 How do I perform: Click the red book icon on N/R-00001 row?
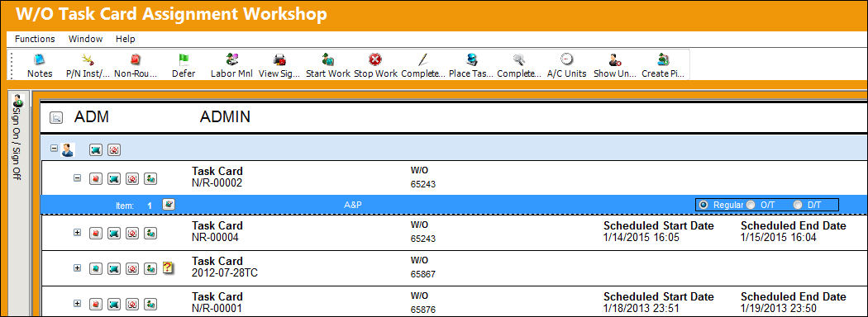96,304
